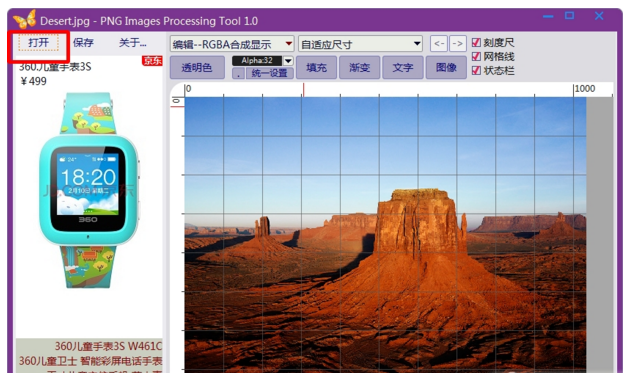Close the PNG Images Processing Tool window
This screenshot has height=373, width=627.
(599, 16)
